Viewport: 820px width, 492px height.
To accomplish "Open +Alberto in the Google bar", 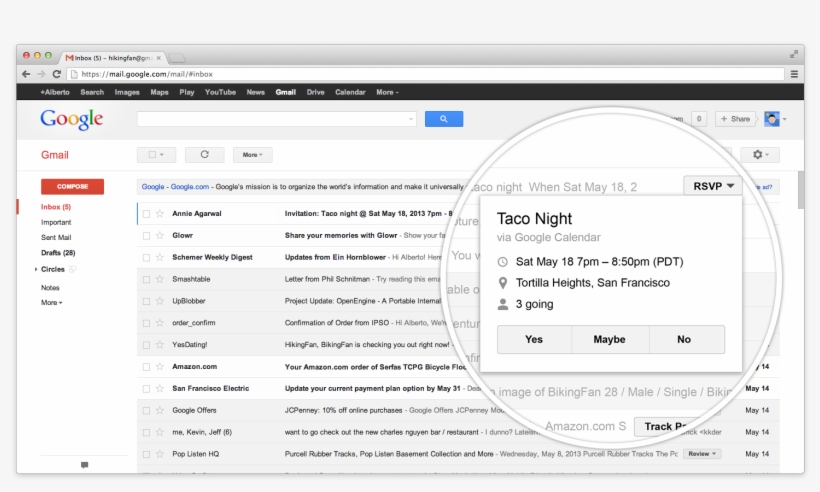I will tap(55, 92).
